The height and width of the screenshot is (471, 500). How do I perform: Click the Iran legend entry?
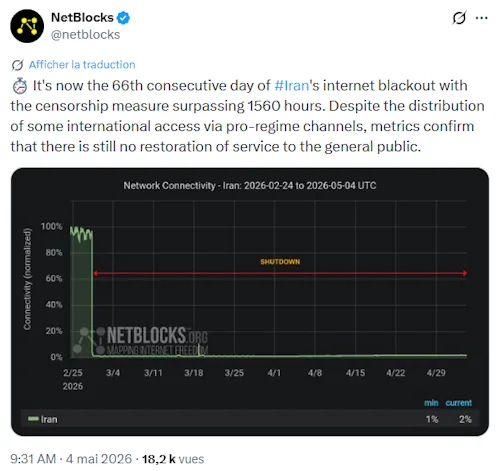point(43,419)
